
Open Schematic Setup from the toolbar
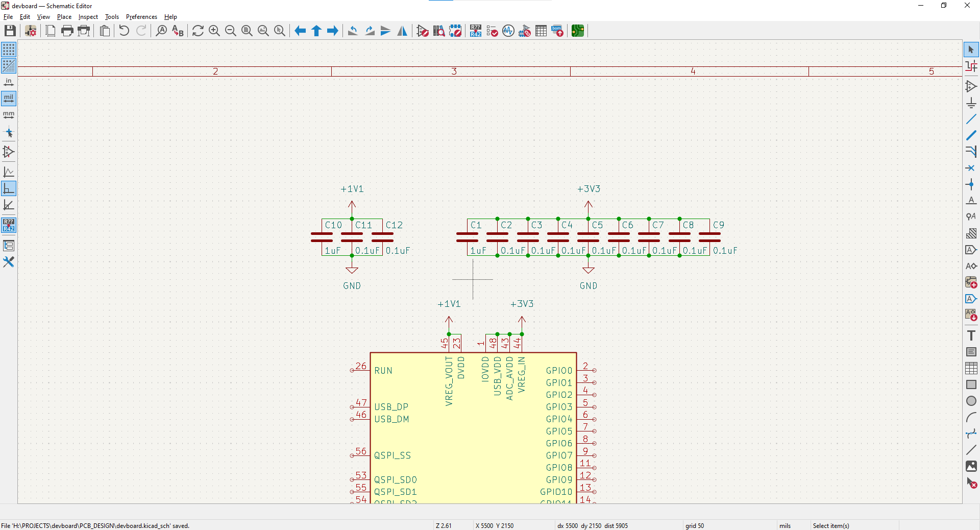tap(31, 31)
